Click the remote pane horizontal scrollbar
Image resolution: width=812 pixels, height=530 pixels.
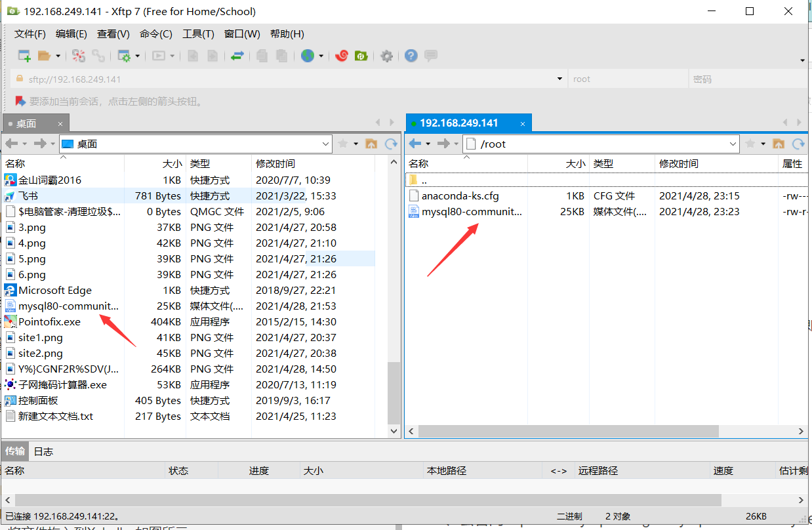point(568,431)
